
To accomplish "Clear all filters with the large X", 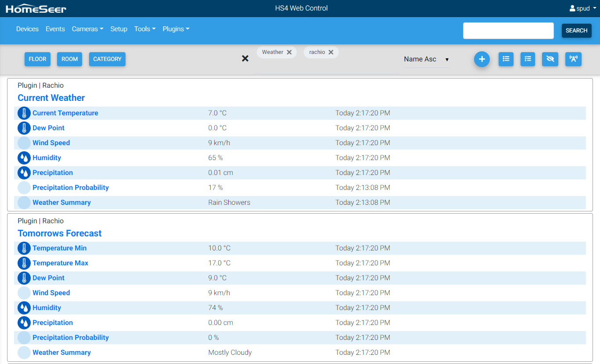I will [245, 58].
